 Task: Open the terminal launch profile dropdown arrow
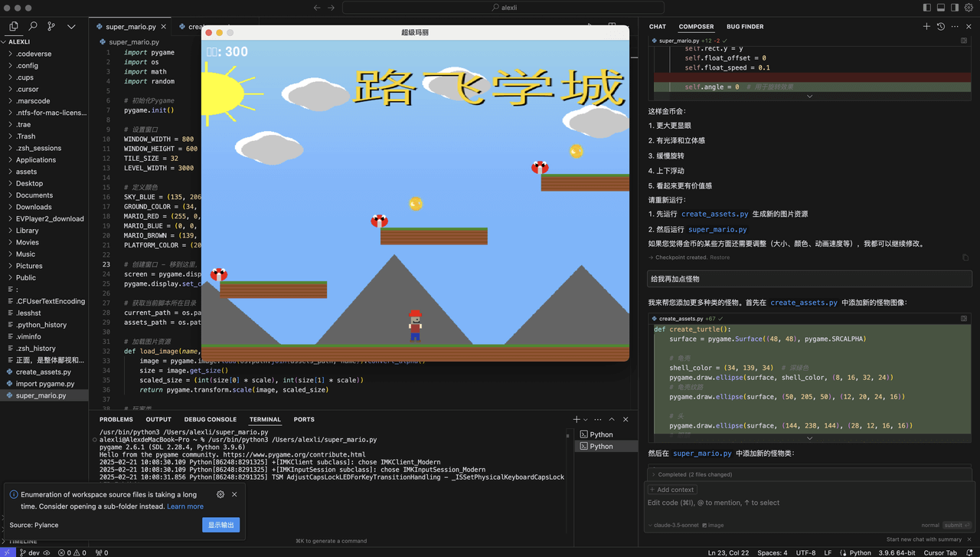(586, 420)
